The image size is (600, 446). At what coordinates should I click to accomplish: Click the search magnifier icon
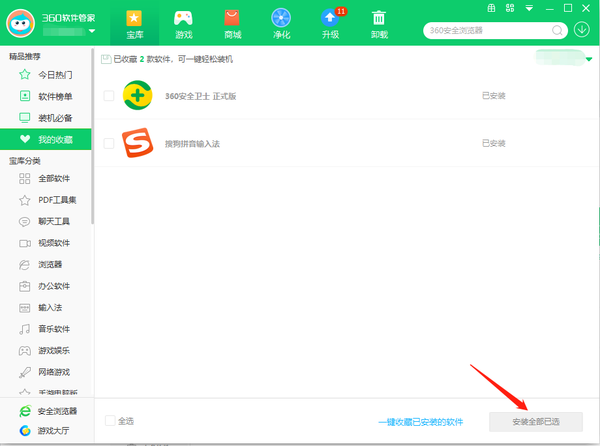point(557,30)
